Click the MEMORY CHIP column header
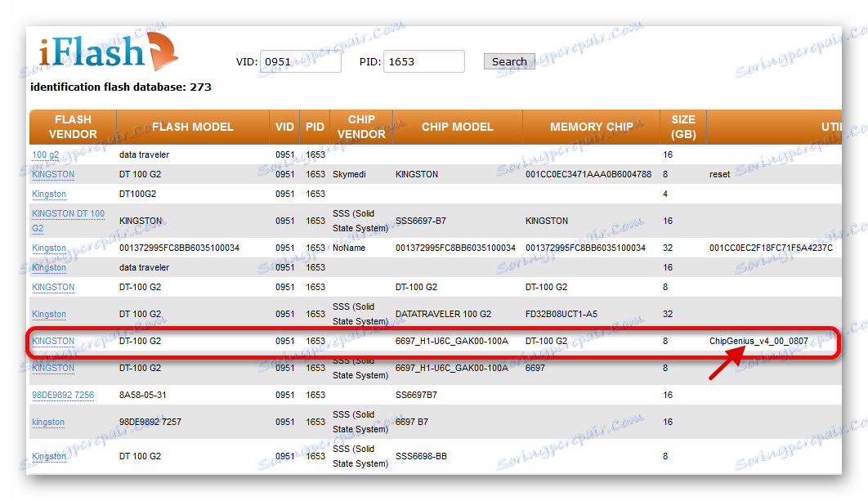This screenshot has height=501, width=868. [x=591, y=127]
